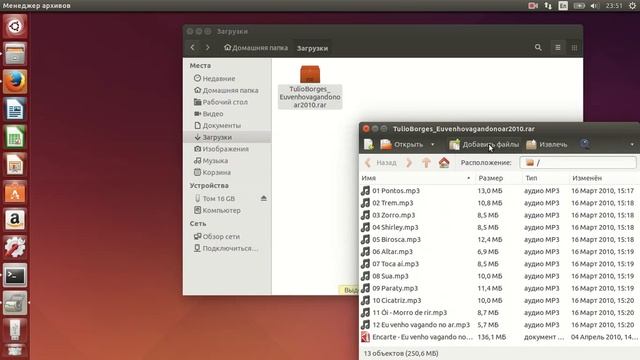This screenshot has width=640, height=360.
Task: Click the home icon in archive manager
Action: (444, 162)
